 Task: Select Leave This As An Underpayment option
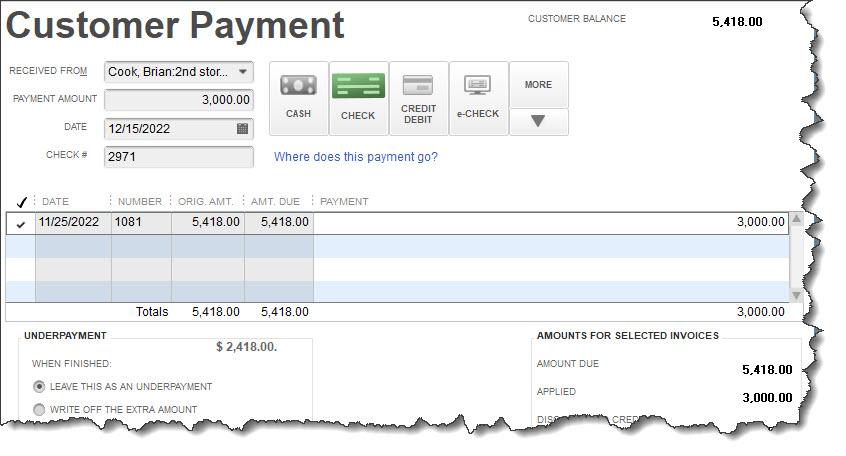[39, 386]
